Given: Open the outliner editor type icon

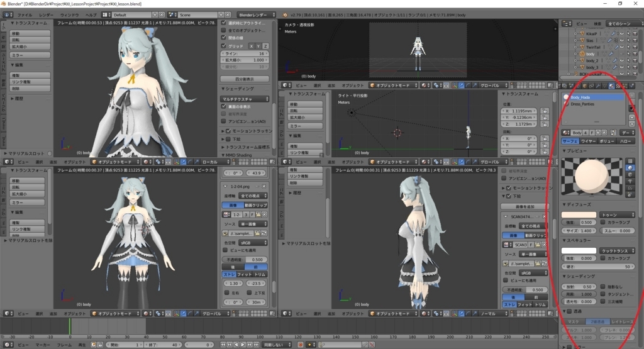Looking at the screenshot, I should (x=567, y=24).
